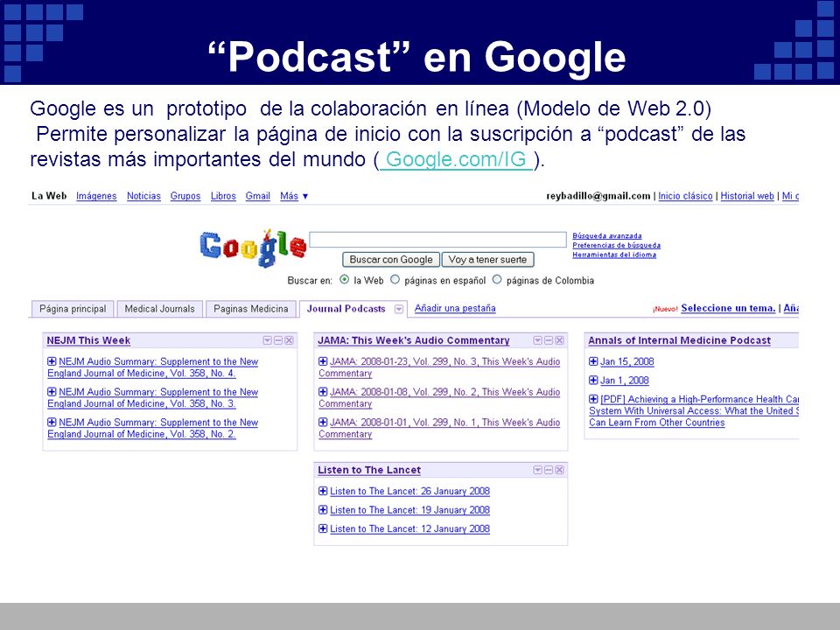The image size is (840, 630).
Task: Select 'páginas de Colombia' radio button
Action: pos(497,280)
